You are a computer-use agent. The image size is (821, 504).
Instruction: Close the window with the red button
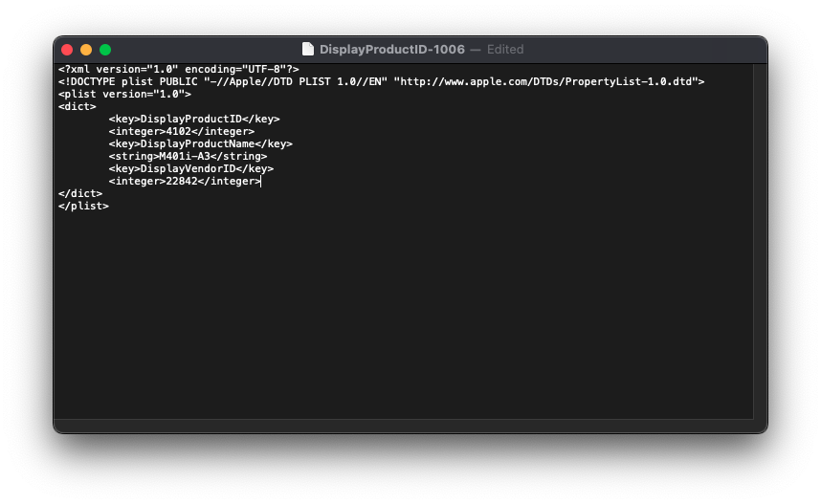(x=67, y=50)
